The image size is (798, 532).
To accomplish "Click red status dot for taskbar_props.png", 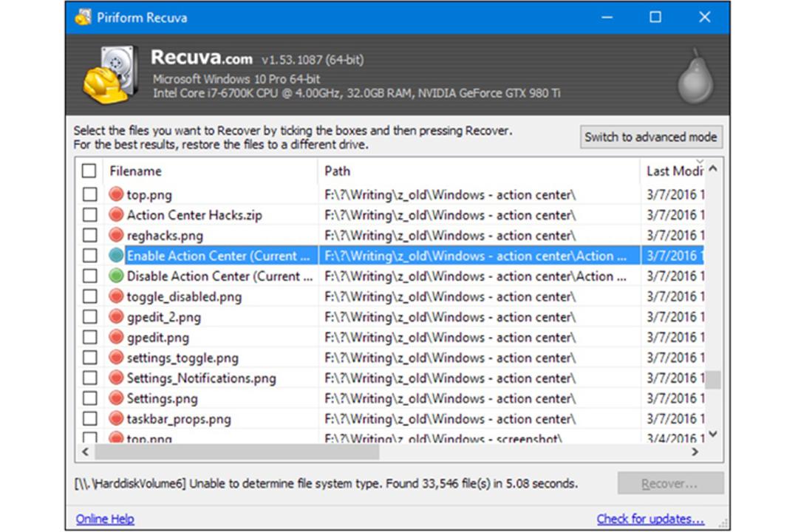I will coord(116,418).
